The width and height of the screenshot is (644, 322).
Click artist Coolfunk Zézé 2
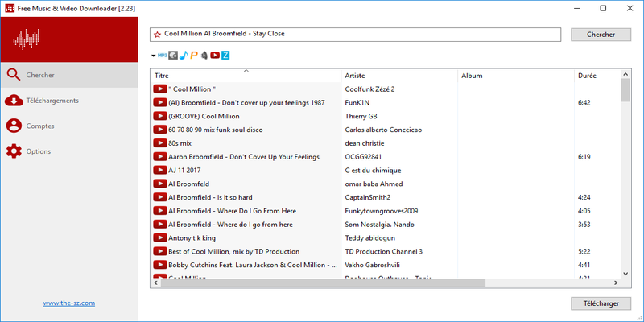click(369, 89)
